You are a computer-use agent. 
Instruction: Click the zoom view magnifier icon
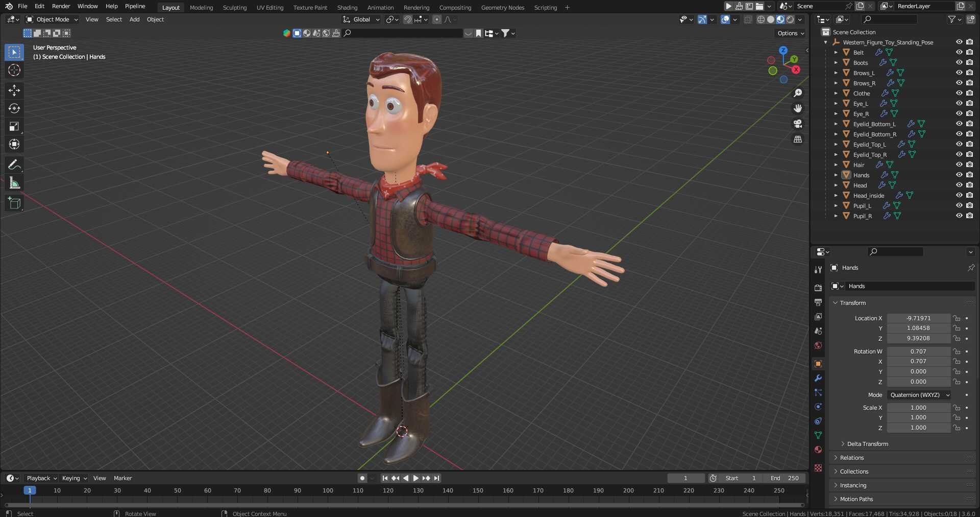tap(798, 93)
